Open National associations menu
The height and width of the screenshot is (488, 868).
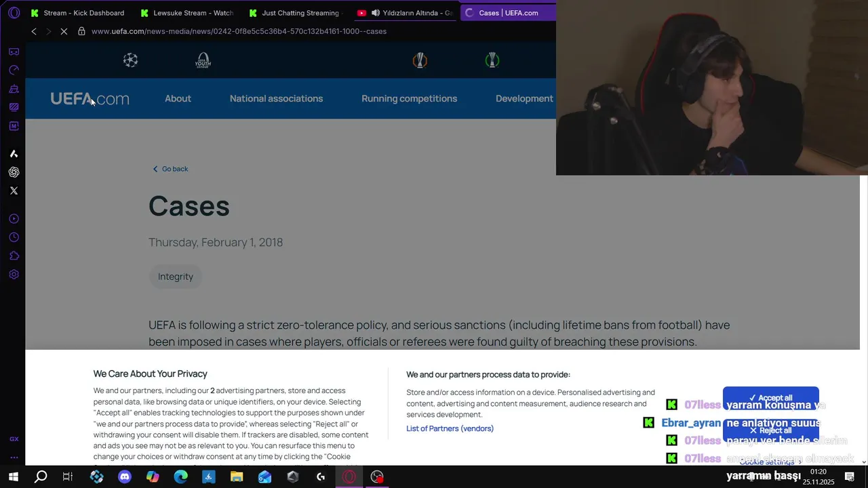point(276,98)
